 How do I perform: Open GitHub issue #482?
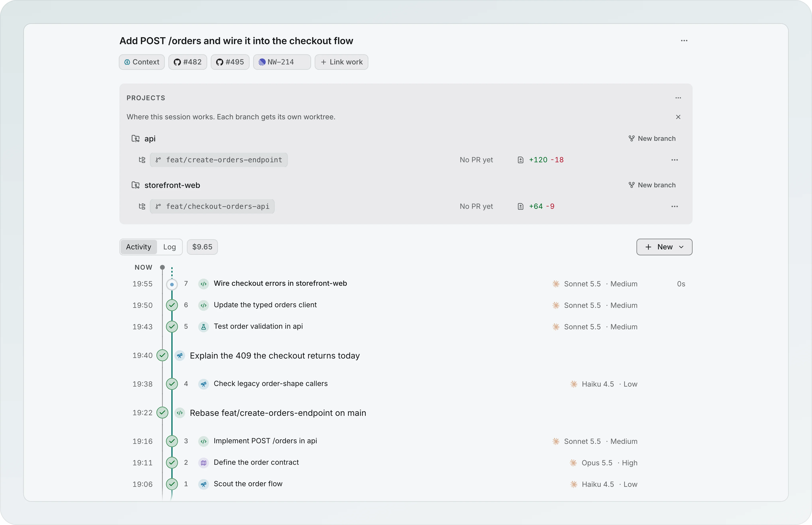(x=188, y=62)
